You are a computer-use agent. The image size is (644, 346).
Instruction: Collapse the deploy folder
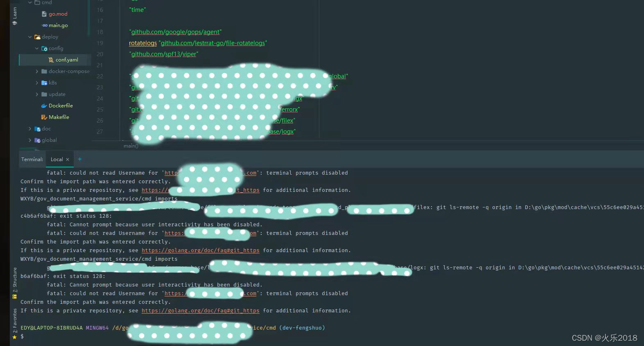point(30,37)
